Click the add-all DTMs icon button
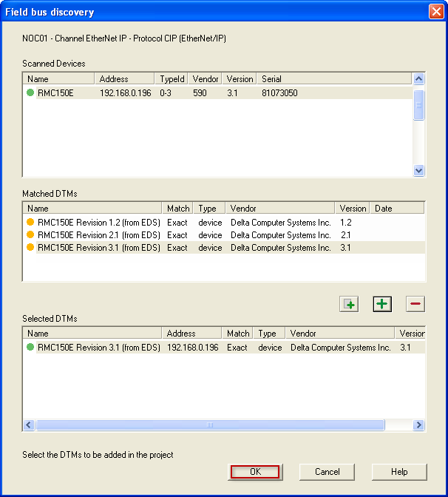 [x=349, y=304]
